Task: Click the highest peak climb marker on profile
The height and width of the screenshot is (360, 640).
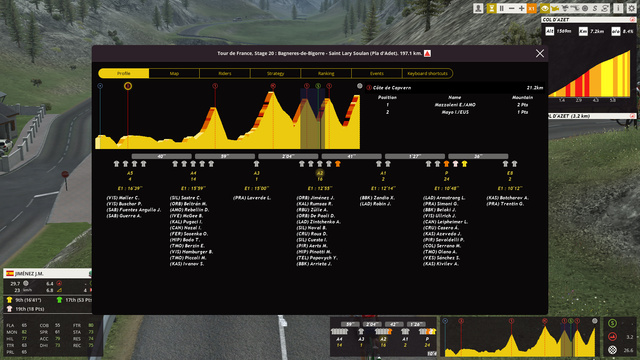Action: pyautogui.click(x=273, y=86)
